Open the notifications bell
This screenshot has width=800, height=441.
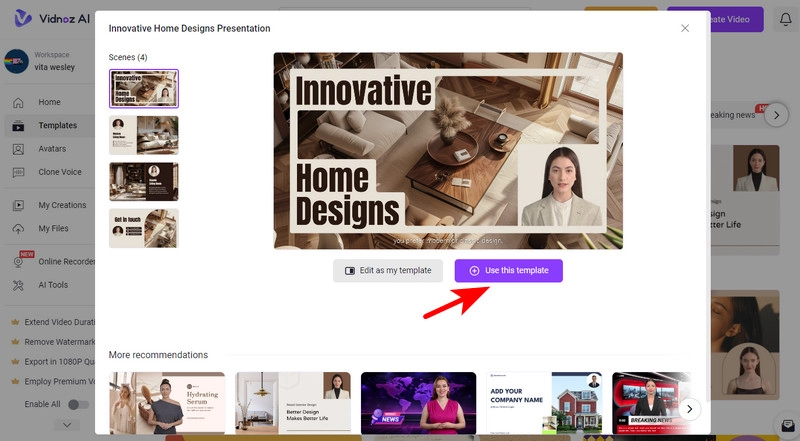(x=785, y=20)
